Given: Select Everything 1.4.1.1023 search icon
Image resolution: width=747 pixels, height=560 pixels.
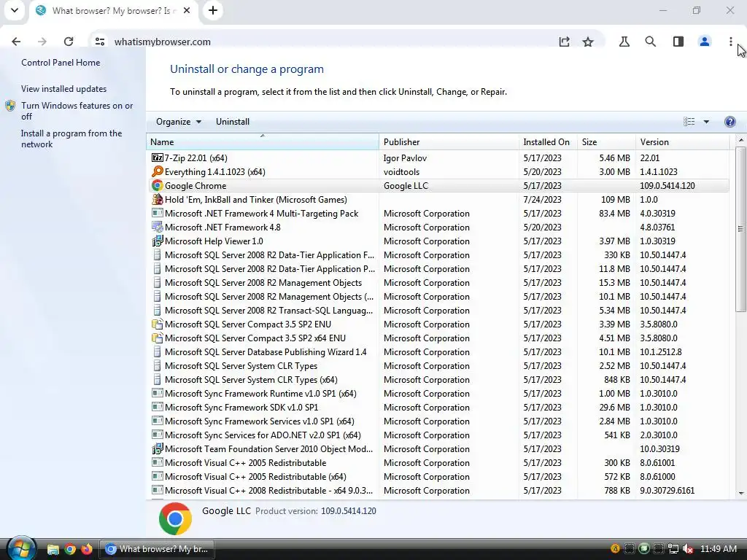Looking at the screenshot, I should 158,171.
